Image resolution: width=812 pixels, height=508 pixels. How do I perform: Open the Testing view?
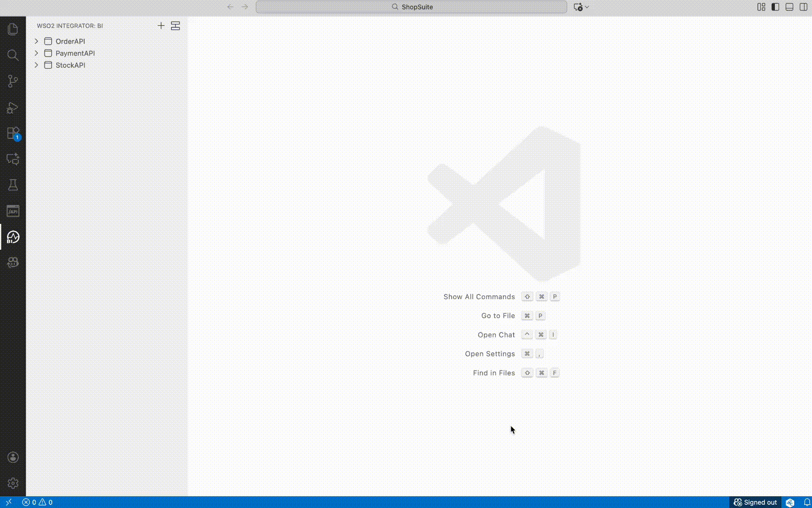pyautogui.click(x=13, y=185)
